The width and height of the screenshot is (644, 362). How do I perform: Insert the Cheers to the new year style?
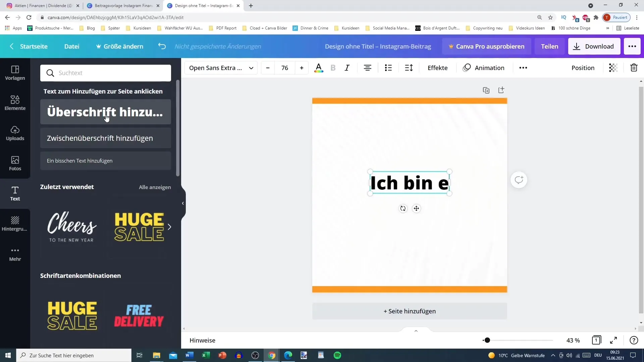pos(72,227)
